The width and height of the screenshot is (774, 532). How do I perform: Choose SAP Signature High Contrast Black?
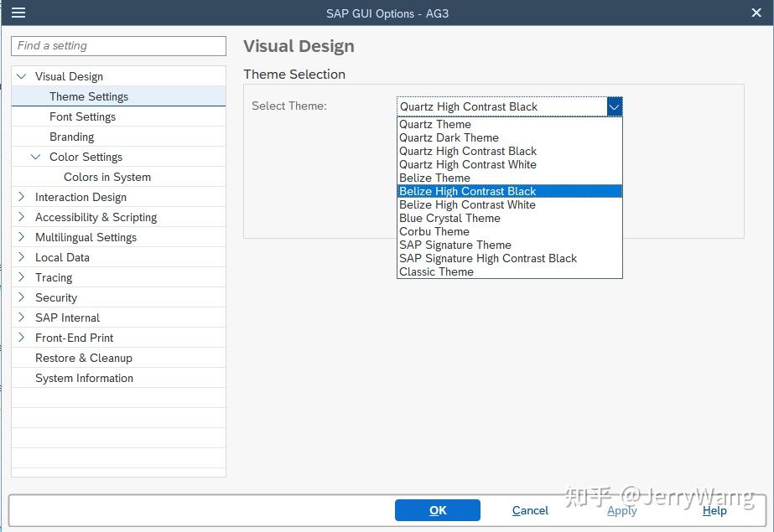tap(509, 258)
